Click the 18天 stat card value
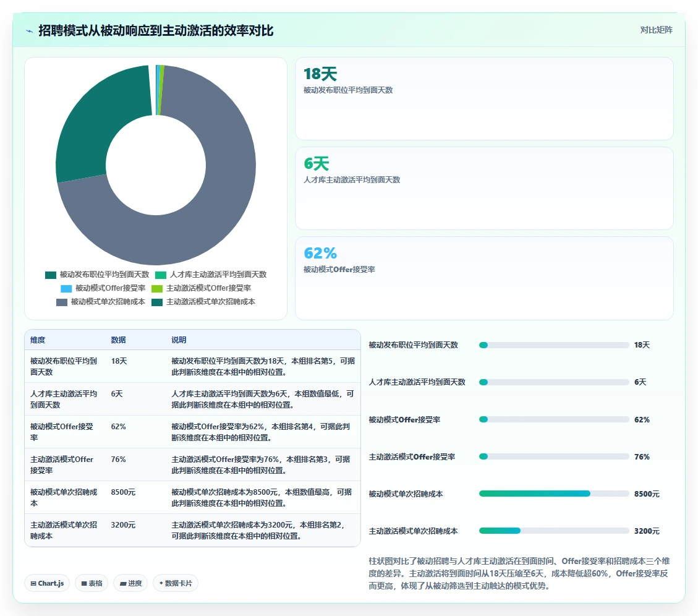The image size is (698, 616). coord(320,74)
